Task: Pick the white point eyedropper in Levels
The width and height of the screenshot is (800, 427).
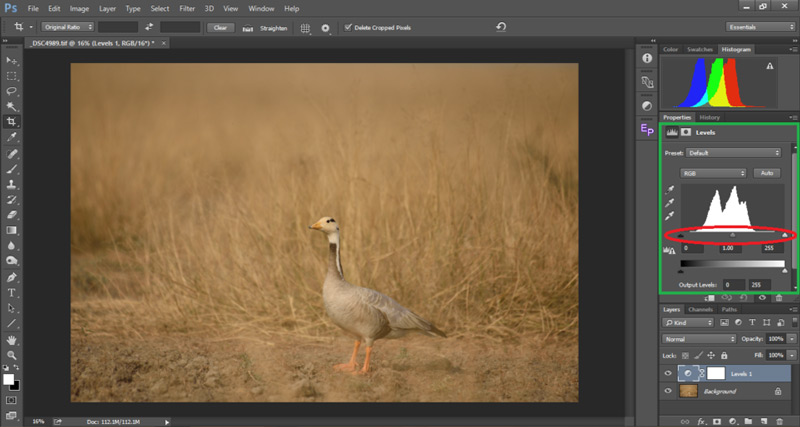Action: pos(669,214)
